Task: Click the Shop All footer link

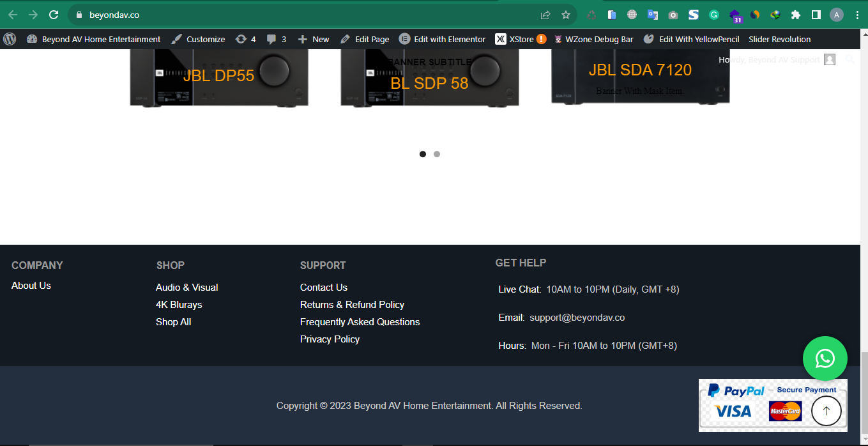Action: pyautogui.click(x=174, y=322)
